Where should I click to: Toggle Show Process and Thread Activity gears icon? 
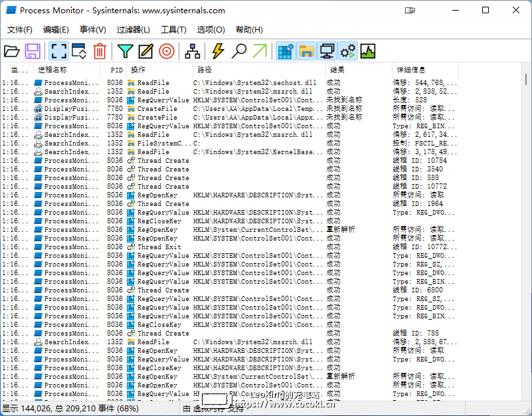[x=348, y=51]
